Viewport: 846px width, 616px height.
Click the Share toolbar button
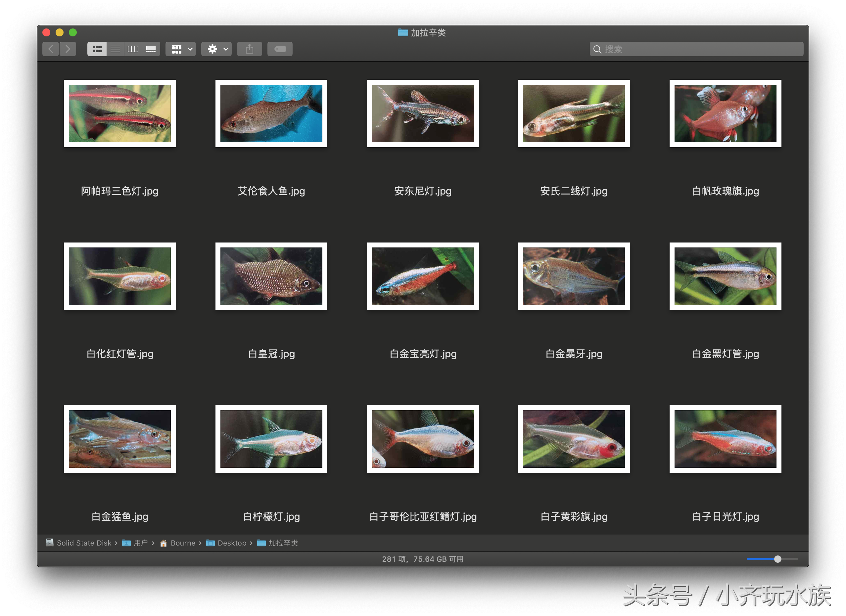[x=250, y=49]
